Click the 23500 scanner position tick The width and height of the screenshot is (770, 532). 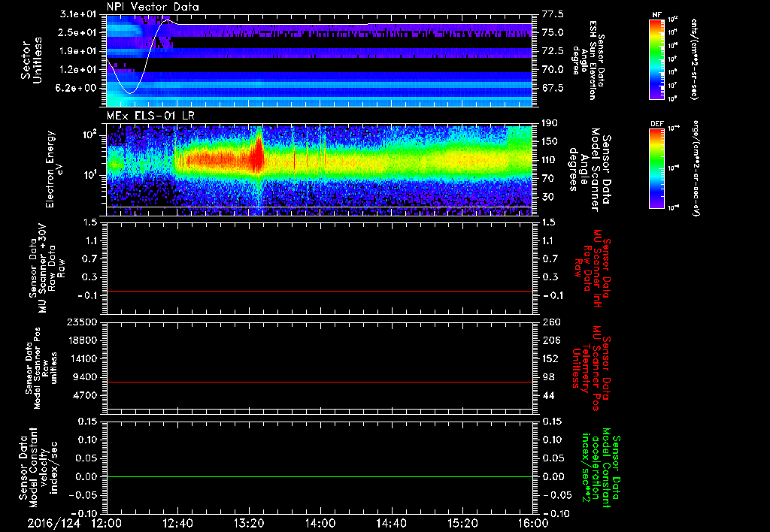tap(83, 322)
